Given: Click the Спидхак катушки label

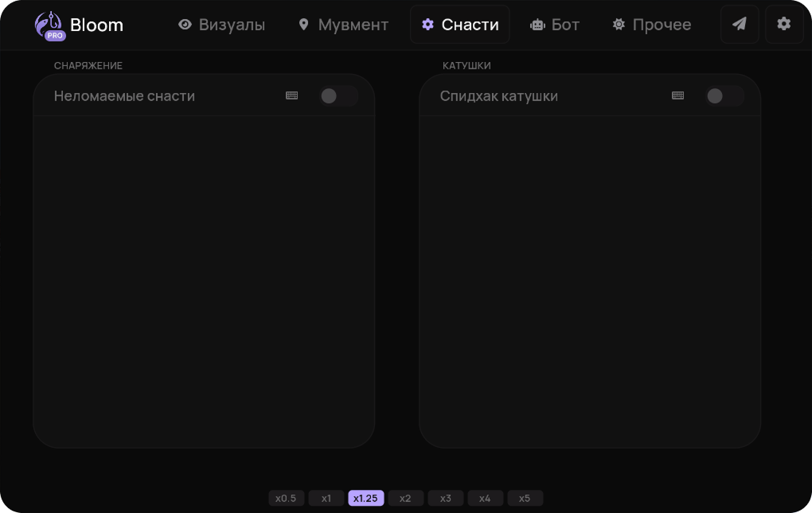Looking at the screenshot, I should click(x=498, y=96).
